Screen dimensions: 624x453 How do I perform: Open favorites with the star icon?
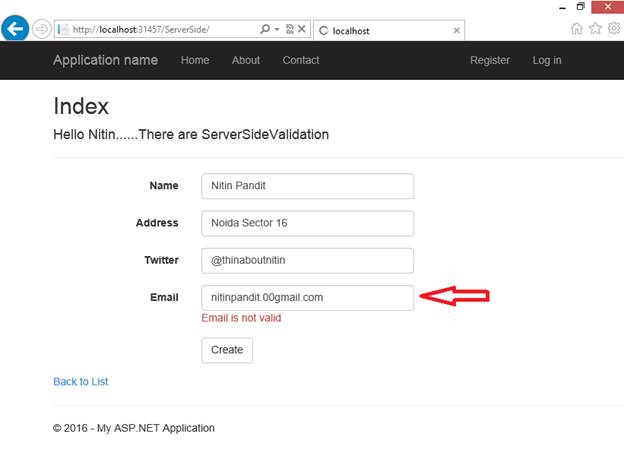[596, 29]
